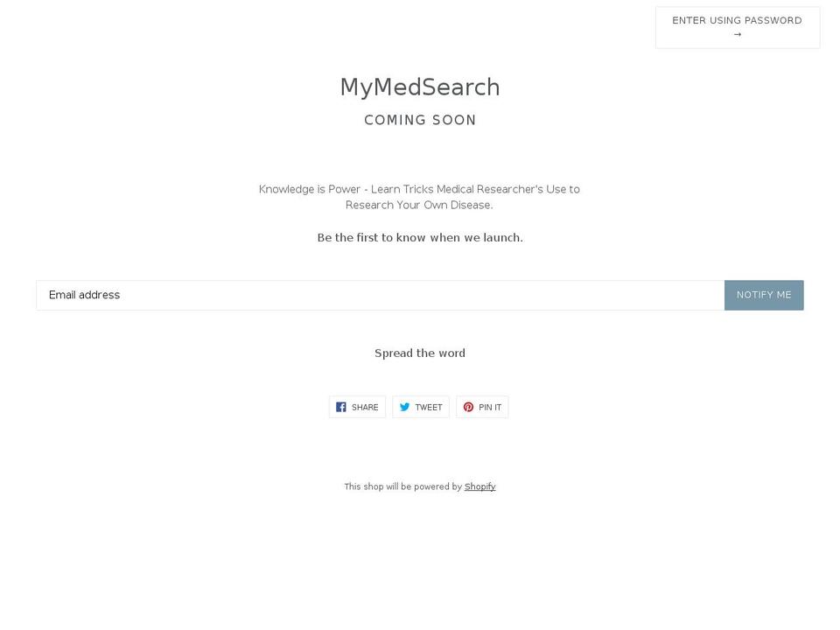This screenshot has height=630, width=840.
Task: Focus the Email address input field
Action: [x=381, y=295]
